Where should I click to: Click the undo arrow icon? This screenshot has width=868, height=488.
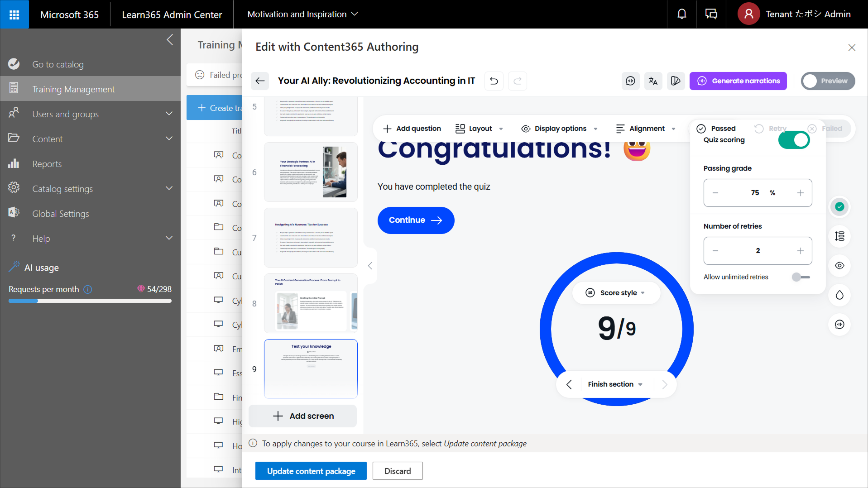pos(494,81)
